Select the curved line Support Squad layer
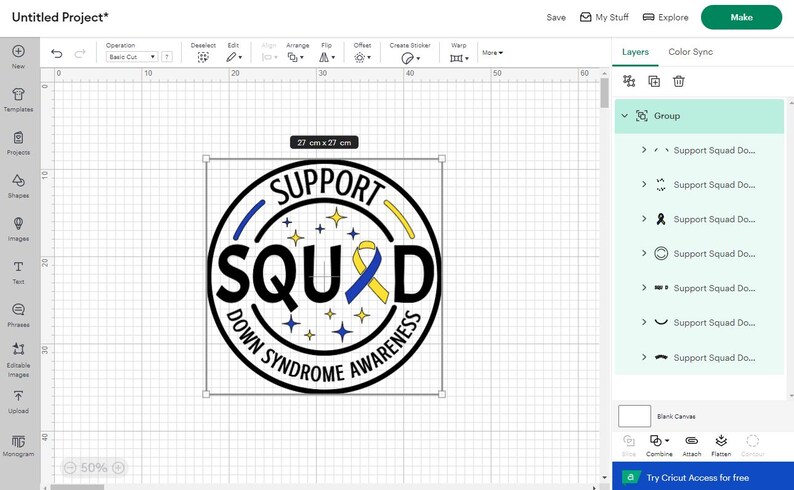 (x=699, y=322)
